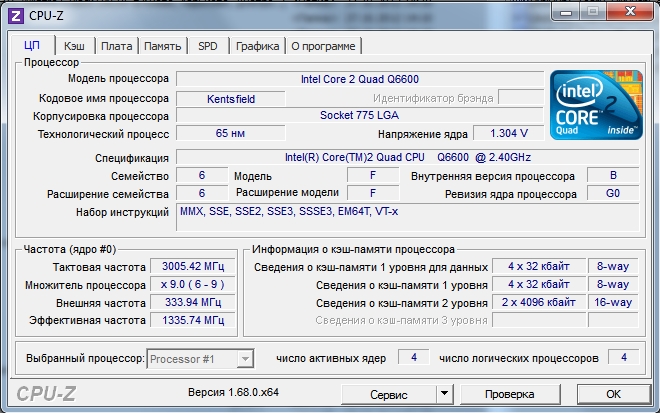Click the instruction set list MMX, SSE...
660x413 pixels.
407,217
